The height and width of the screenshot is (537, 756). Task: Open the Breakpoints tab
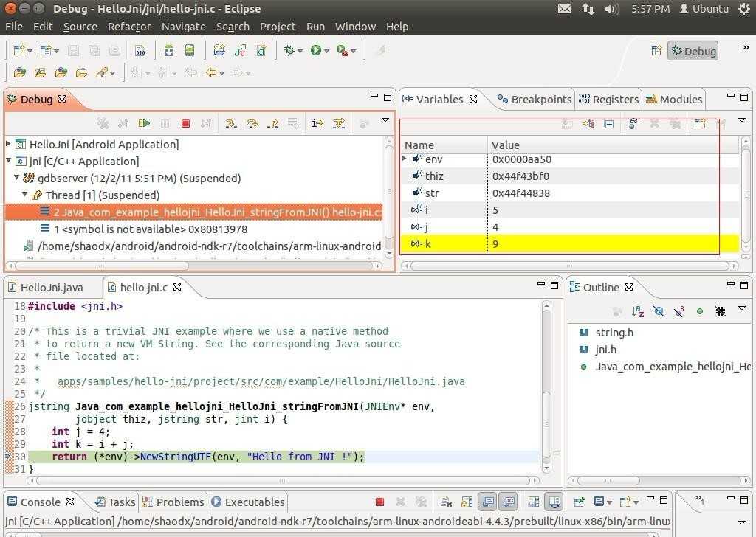click(535, 100)
